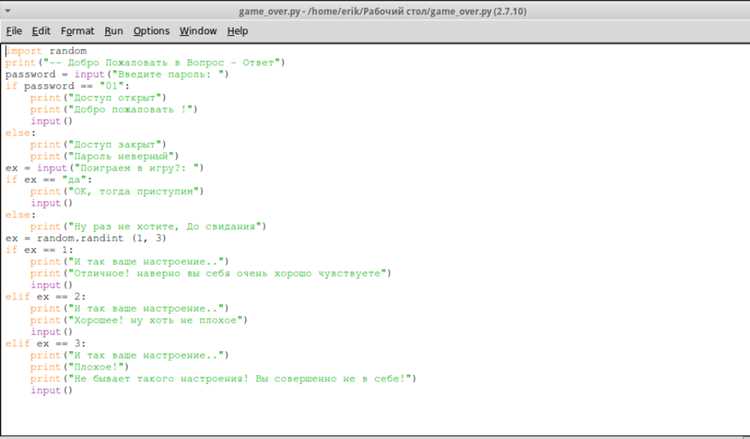Click the 'if ex == "да":' line
This screenshot has width=750, height=439.
[x=49, y=180]
